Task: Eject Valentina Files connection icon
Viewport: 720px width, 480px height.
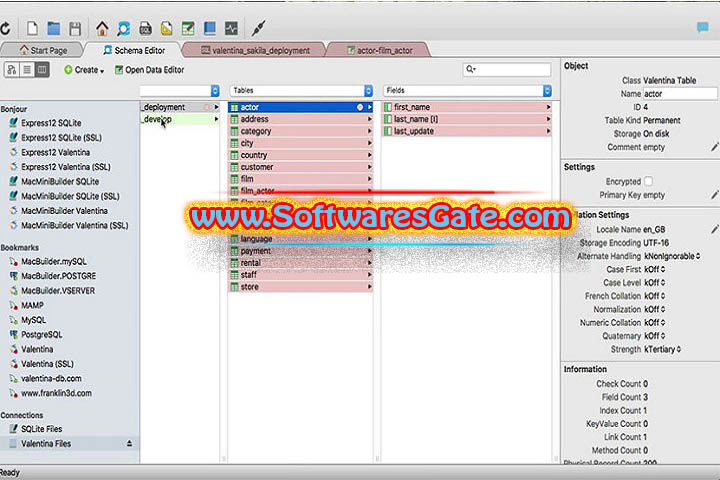Action: [129, 443]
